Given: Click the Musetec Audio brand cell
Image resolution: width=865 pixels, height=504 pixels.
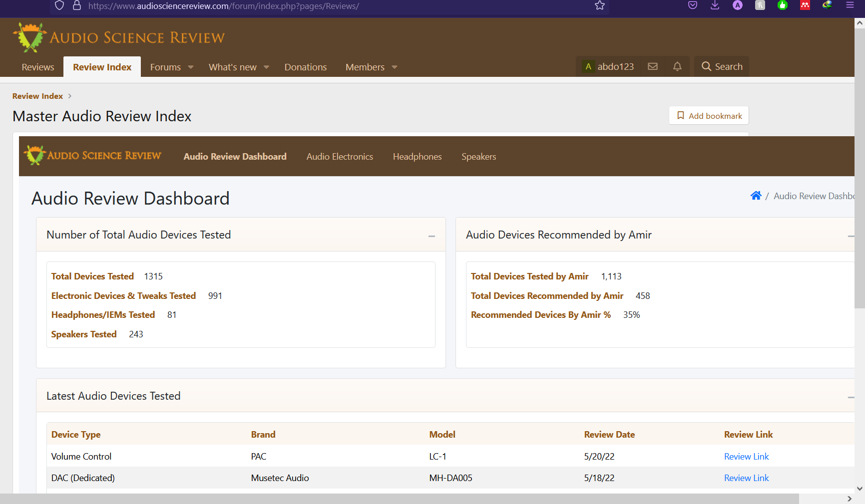Looking at the screenshot, I should coord(280,478).
